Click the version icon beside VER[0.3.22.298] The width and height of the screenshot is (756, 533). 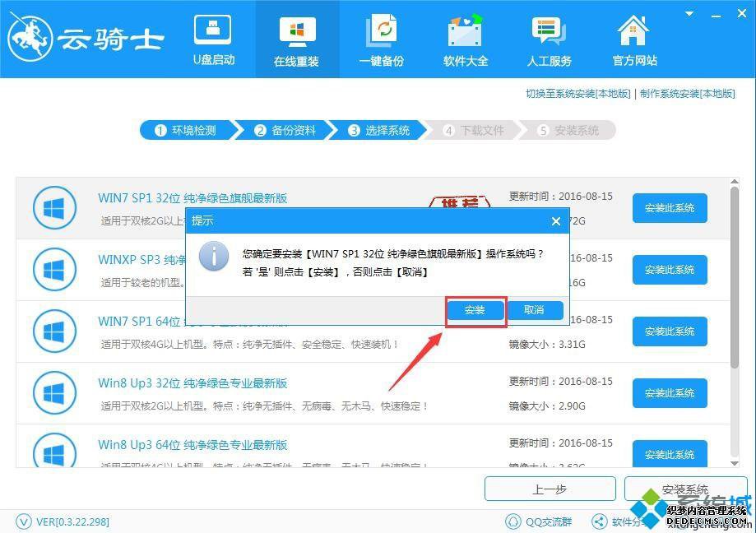24,521
